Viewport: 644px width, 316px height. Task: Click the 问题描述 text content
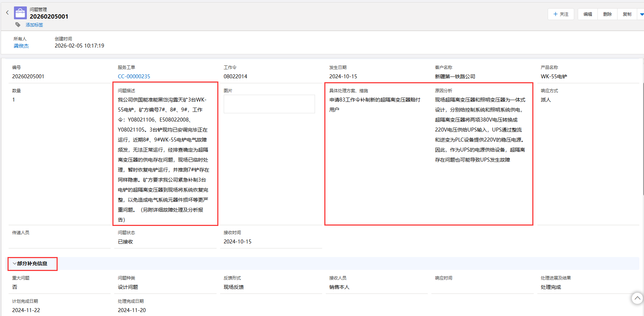click(x=163, y=160)
